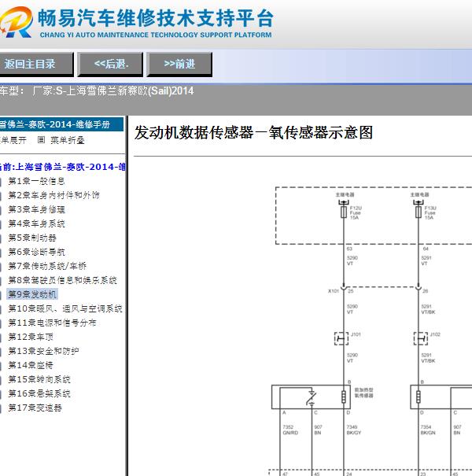Viewport: 472px width, 476px height.
Task: Open 第7章传动系统/车桥
Action: pos(47,266)
